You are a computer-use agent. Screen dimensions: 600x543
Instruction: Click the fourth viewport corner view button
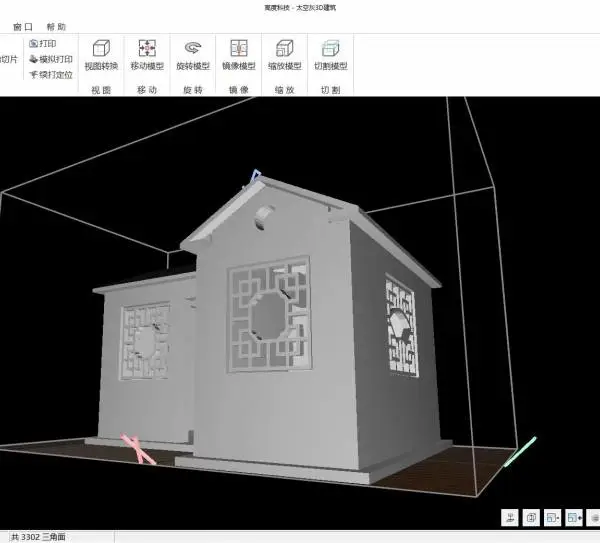pyautogui.click(x=574, y=518)
